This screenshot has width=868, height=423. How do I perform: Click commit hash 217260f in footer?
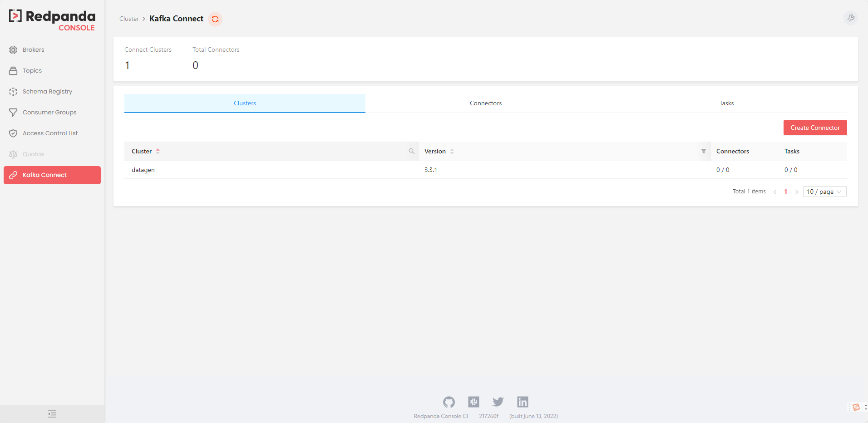pos(488,416)
